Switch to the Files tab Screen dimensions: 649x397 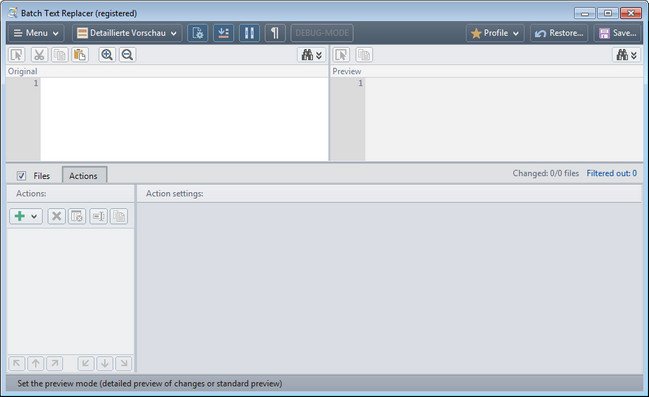coord(41,176)
